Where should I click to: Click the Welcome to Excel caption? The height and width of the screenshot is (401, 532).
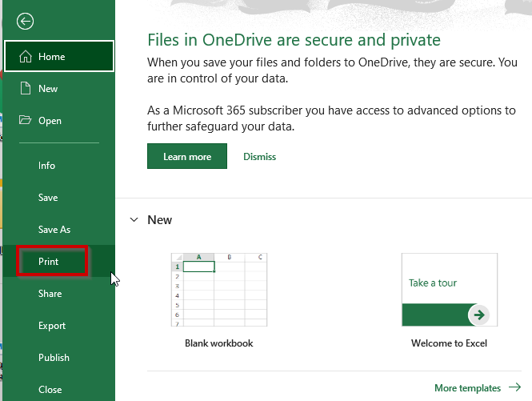pos(450,343)
